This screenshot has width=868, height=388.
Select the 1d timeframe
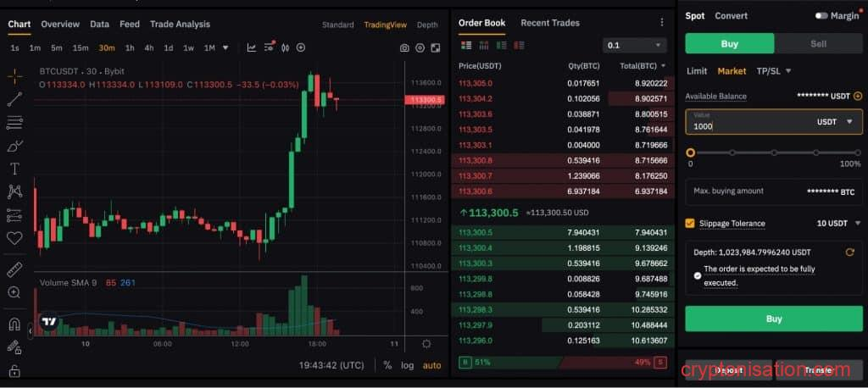click(169, 48)
